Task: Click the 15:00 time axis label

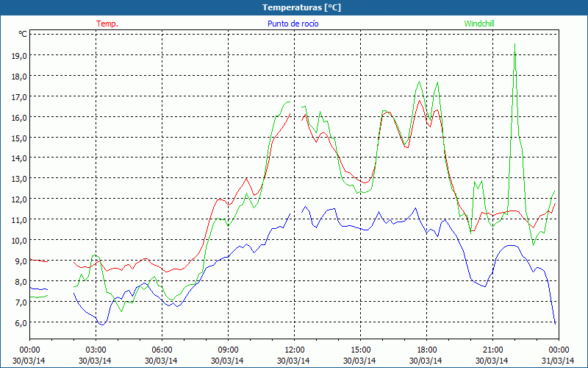Action: click(360, 350)
